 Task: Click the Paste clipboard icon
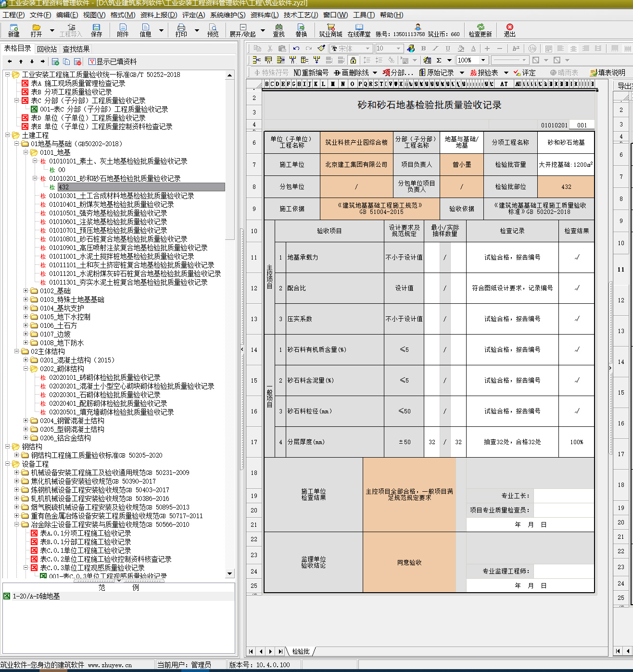(x=282, y=49)
